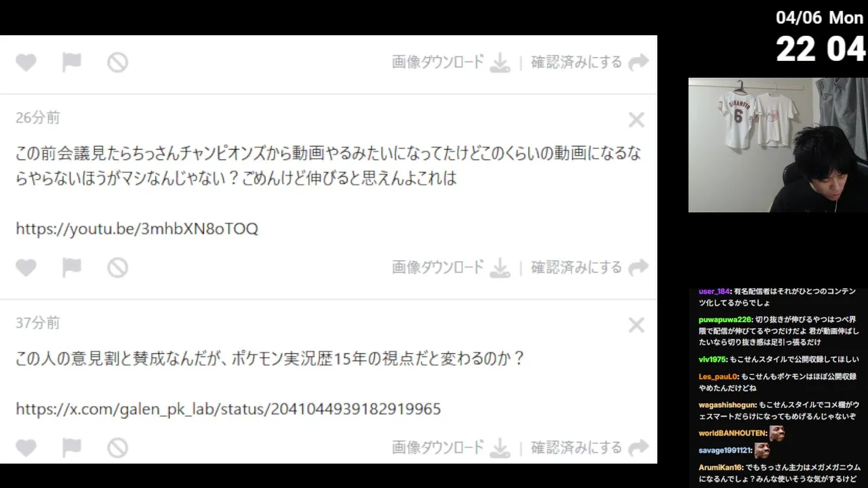Like the 37分前 message with heart icon

click(26, 448)
